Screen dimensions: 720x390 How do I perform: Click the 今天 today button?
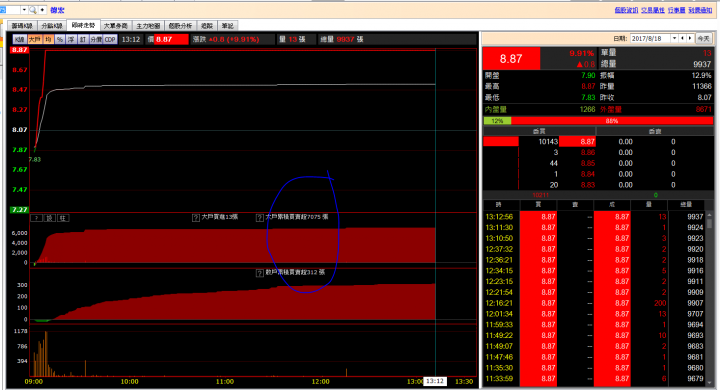point(703,39)
